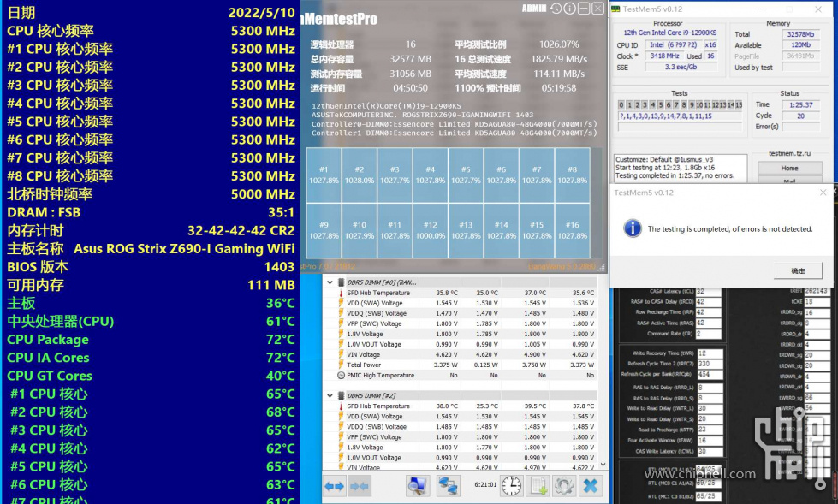
Task: Close HWiNFO sensors with blue X icon
Action: pos(590,486)
